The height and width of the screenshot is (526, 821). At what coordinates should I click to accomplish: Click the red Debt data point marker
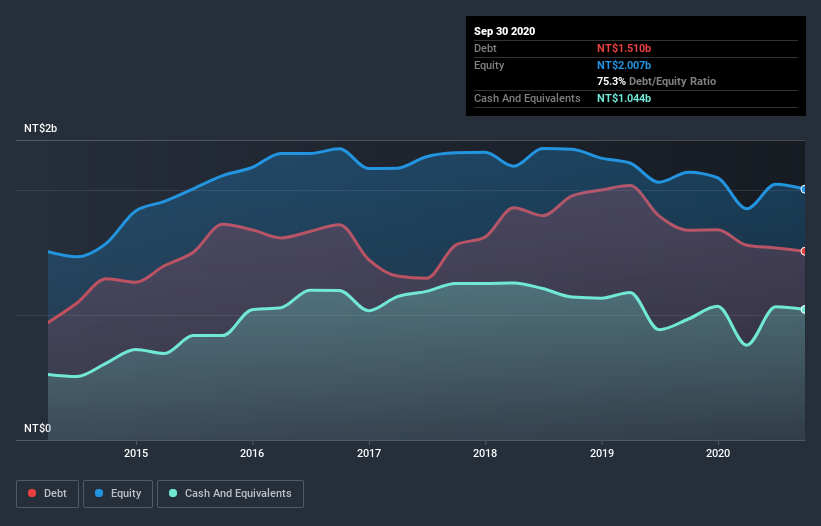(x=804, y=251)
